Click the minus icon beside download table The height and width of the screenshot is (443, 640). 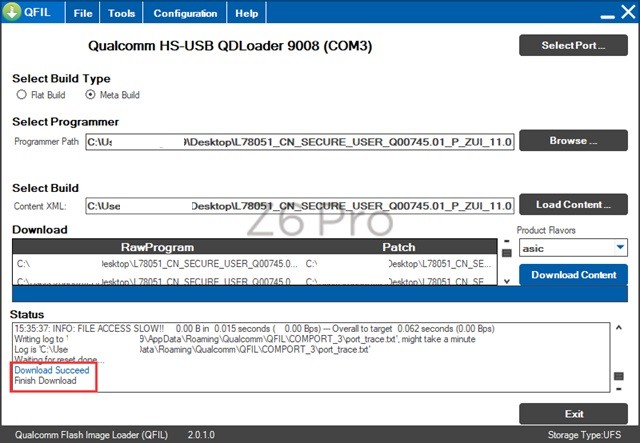tap(507, 241)
